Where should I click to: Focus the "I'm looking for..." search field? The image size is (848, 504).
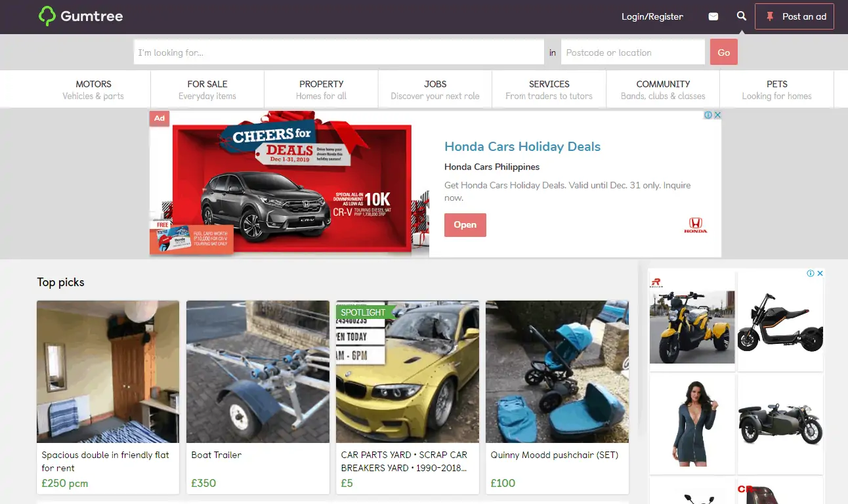pos(339,52)
